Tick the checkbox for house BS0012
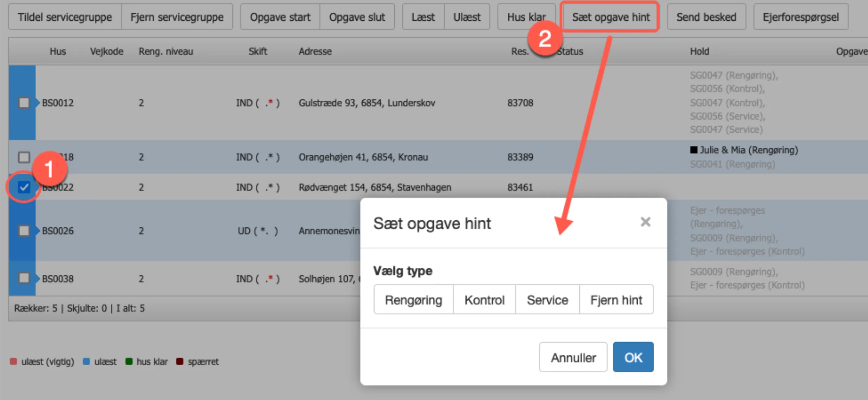This screenshot has height=400, width=868. 24,103
